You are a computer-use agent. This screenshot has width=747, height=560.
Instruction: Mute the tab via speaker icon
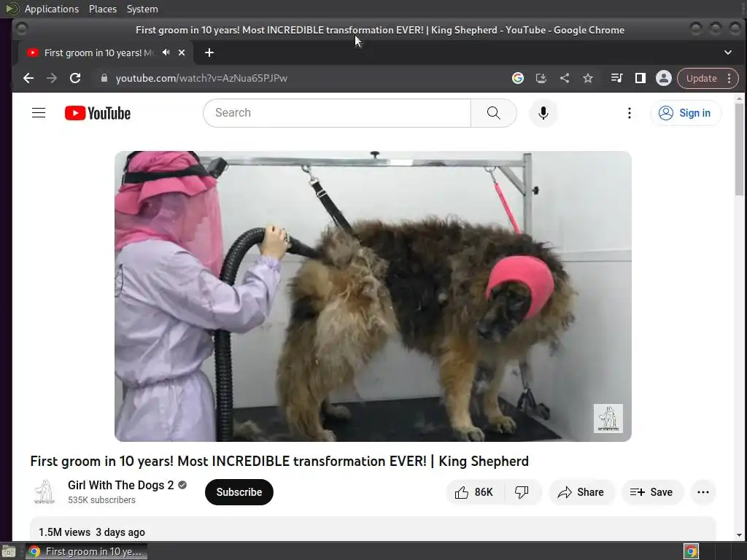coord(166,52)
